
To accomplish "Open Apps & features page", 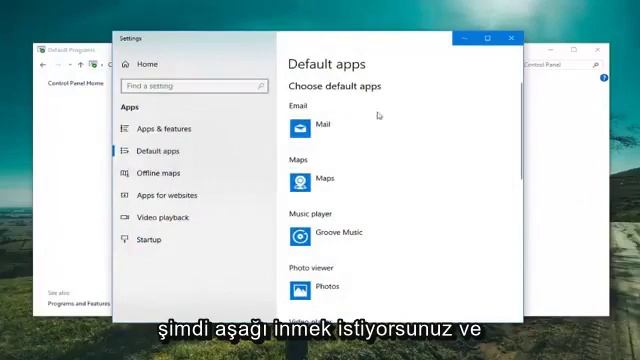I will [164, 129].
